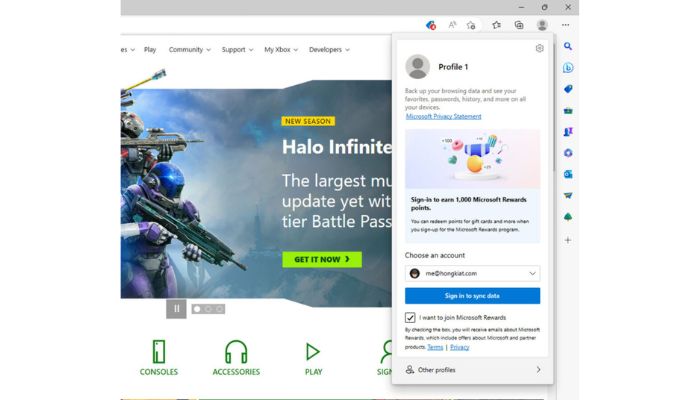The width and height of the screenshot is (700, 400).
Task: Click Sign in to sync data
Action: [472, 296]
